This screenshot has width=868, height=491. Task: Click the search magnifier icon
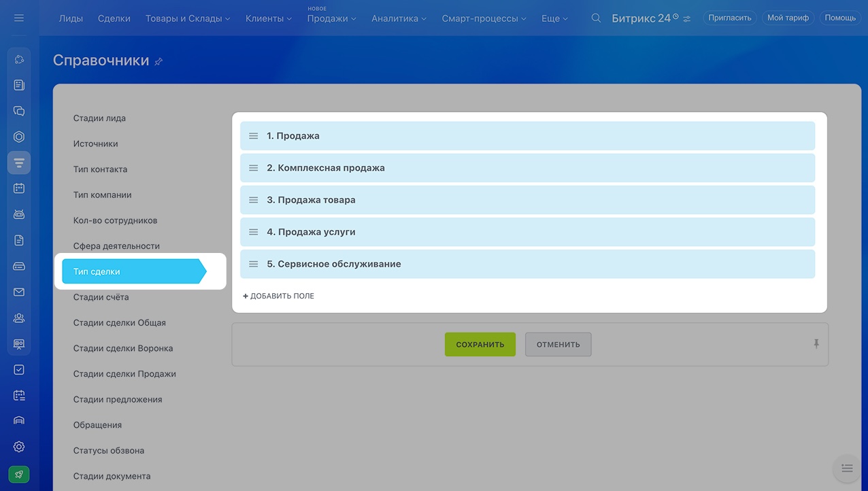(x=596, y=18)
